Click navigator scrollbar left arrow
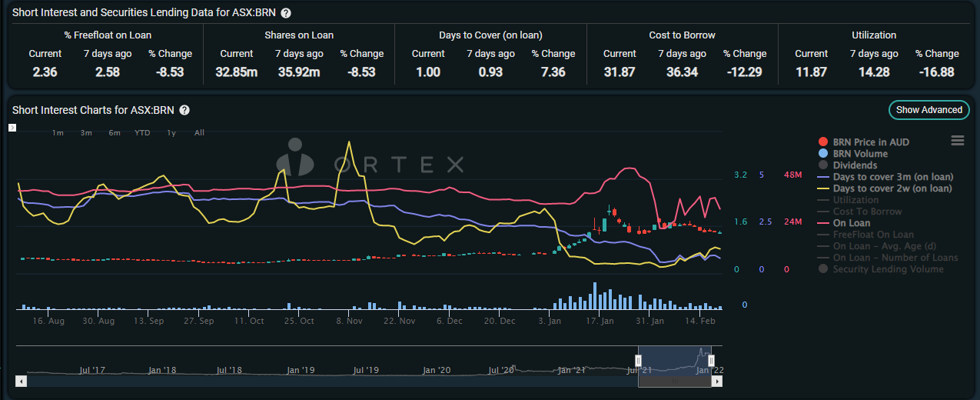Image resolution: width=980 pixels, height=400 pixels. [21, 381]
